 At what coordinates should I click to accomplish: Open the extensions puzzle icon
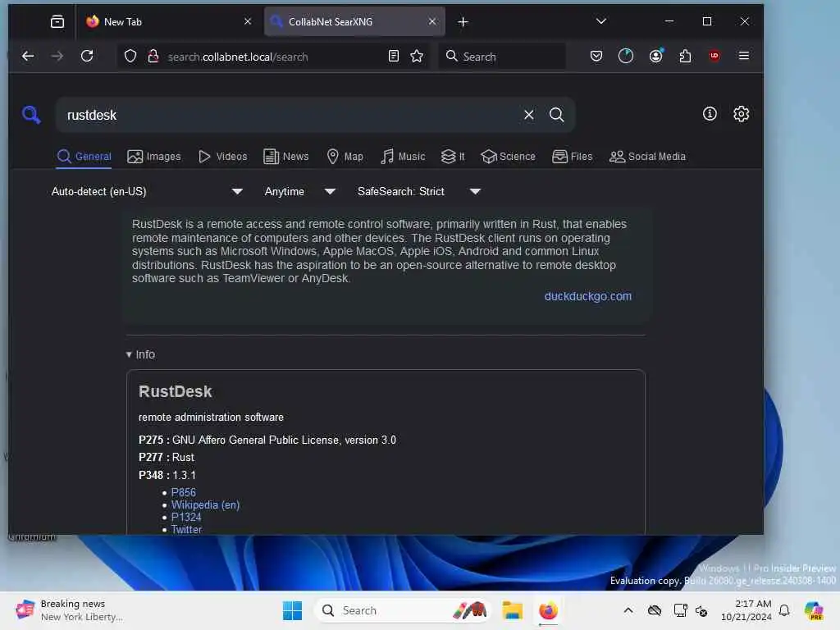point(685,57)
